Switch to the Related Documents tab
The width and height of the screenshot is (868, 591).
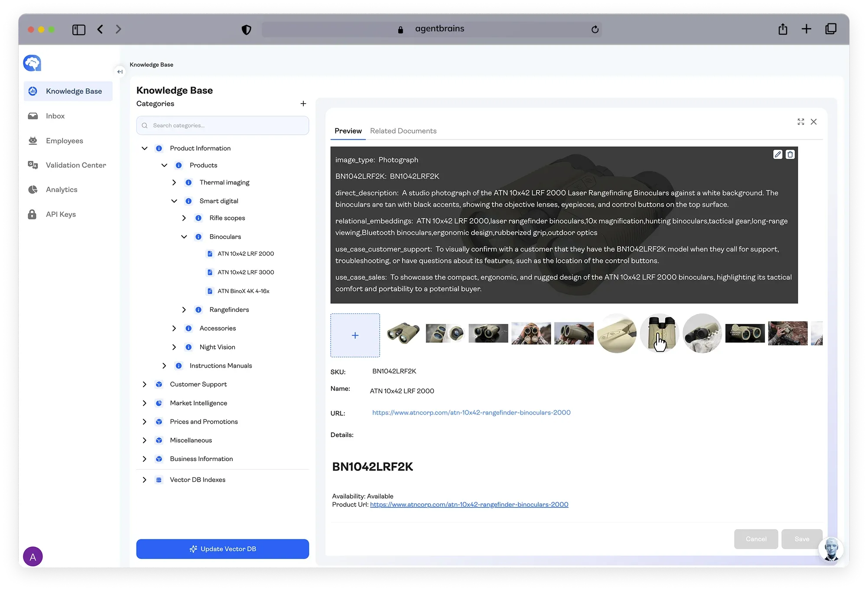(x=403, y=131)
